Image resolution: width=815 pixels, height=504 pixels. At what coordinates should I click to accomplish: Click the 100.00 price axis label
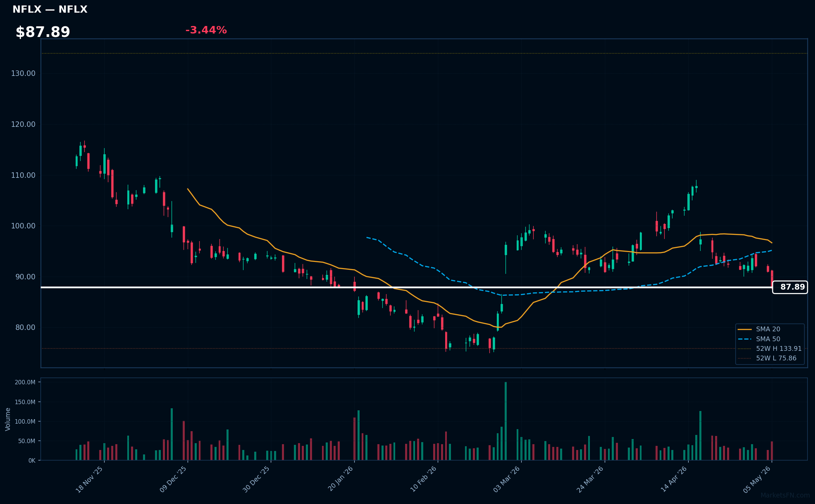click(23, 226)
